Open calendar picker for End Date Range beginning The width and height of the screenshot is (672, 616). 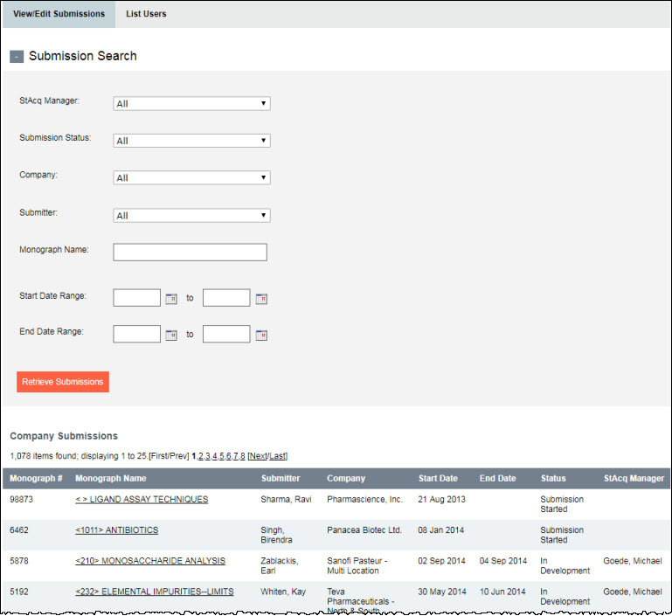pos(171,335)
